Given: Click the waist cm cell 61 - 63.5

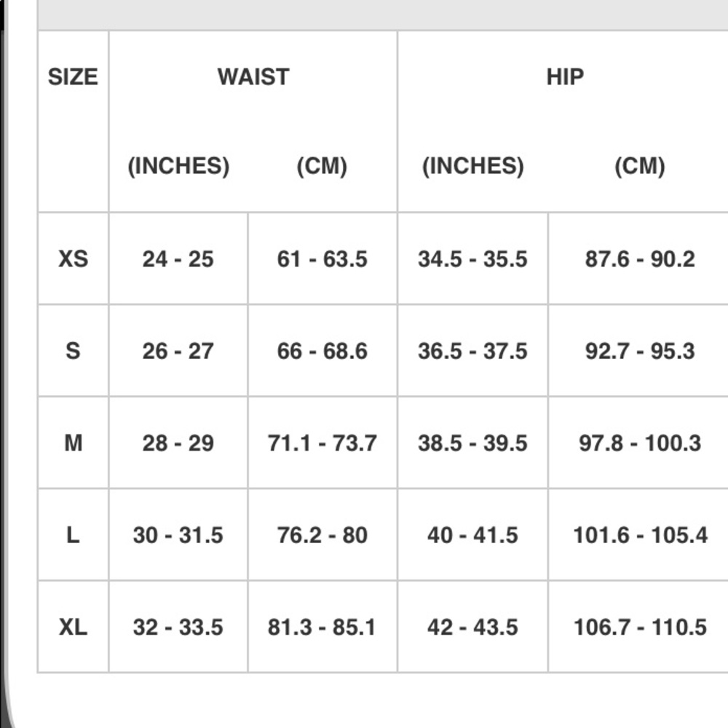Looking at the screenshot, I should (x=322, y=259).
